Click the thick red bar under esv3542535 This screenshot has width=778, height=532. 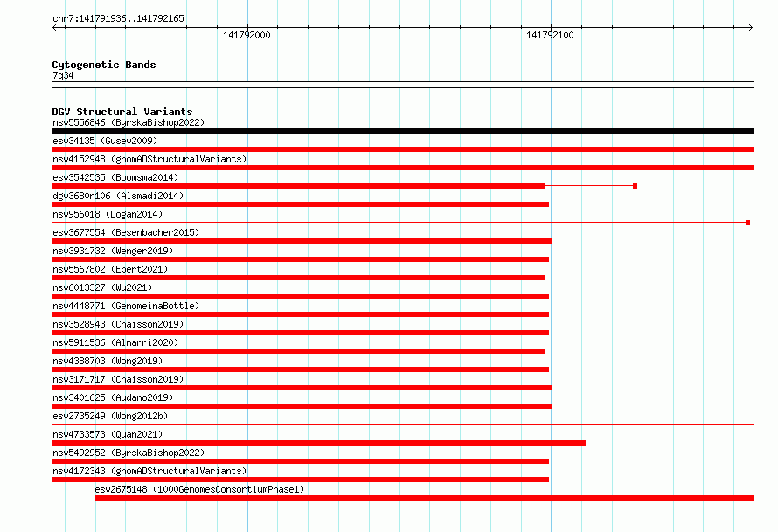click(x=299, y=186)
